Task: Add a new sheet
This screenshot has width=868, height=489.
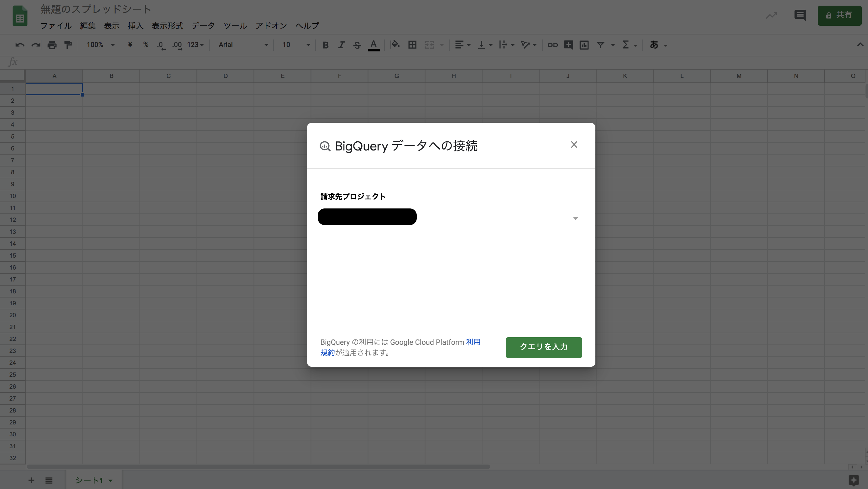Action: (31, 480)
